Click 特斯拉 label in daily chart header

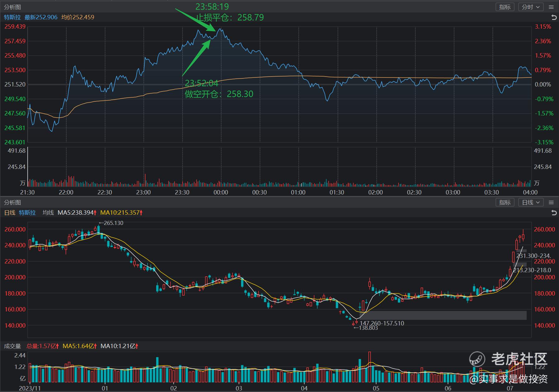point(27,212)
